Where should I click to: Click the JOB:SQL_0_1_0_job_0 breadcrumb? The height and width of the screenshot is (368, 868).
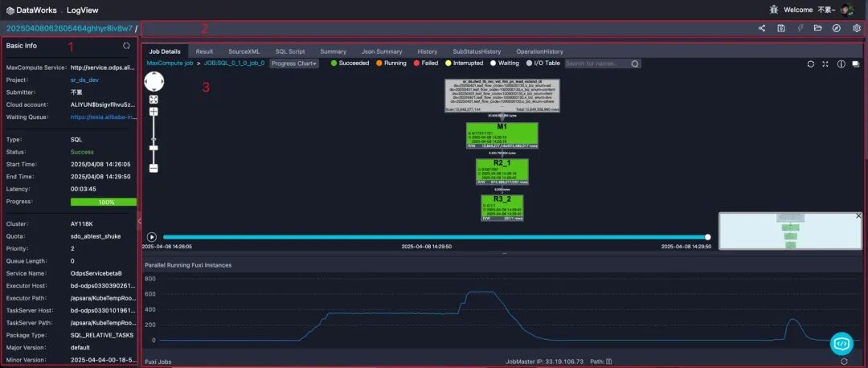234,63
